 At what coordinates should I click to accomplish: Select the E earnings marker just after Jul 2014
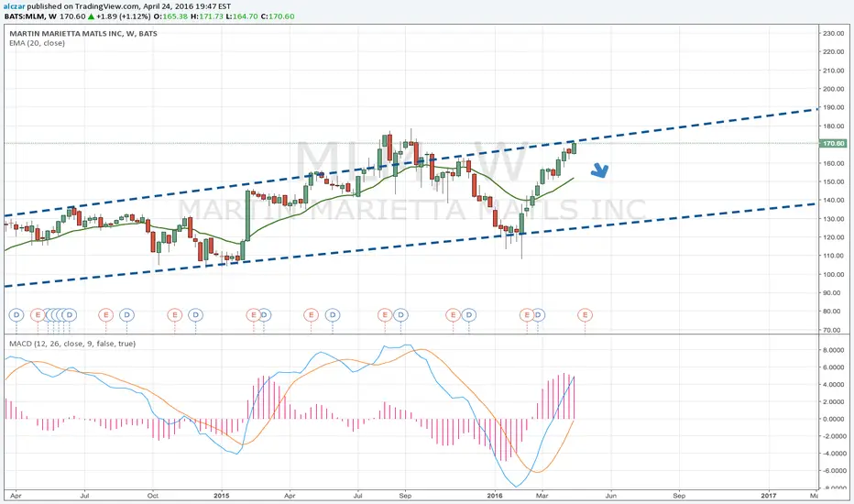pyautogui.click(x=105, y=315)
